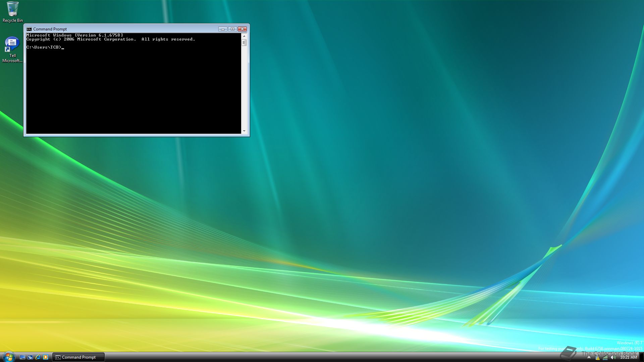Viewport: 644px width, 362px height.
Task: Close the Command Prompt window
Action: pyautogui.click(x=243, y=29)
